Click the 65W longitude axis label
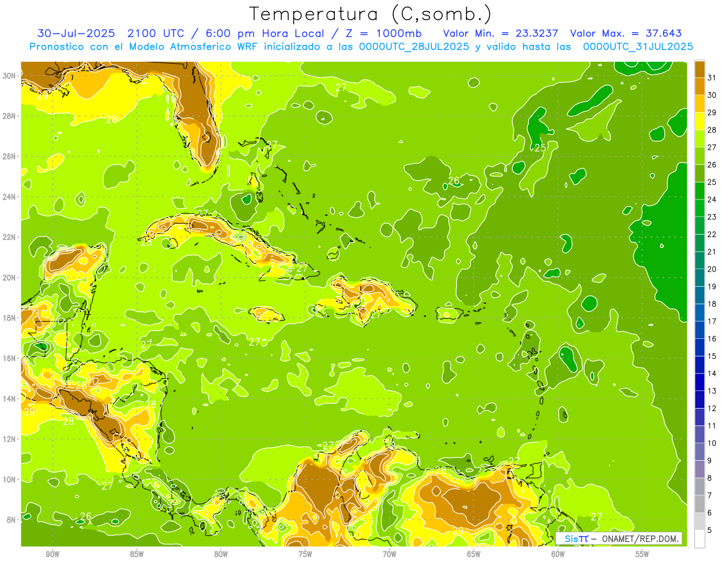The image size is (728, 562). click(x=474, y=554)
